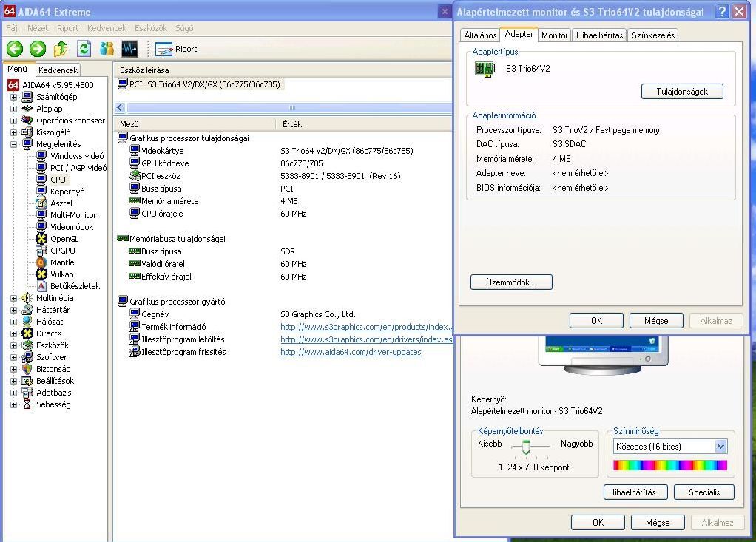Expand the Eszközök tree node
The width and height of the screenshot is (756, 542).
click(x=13, y=345)
